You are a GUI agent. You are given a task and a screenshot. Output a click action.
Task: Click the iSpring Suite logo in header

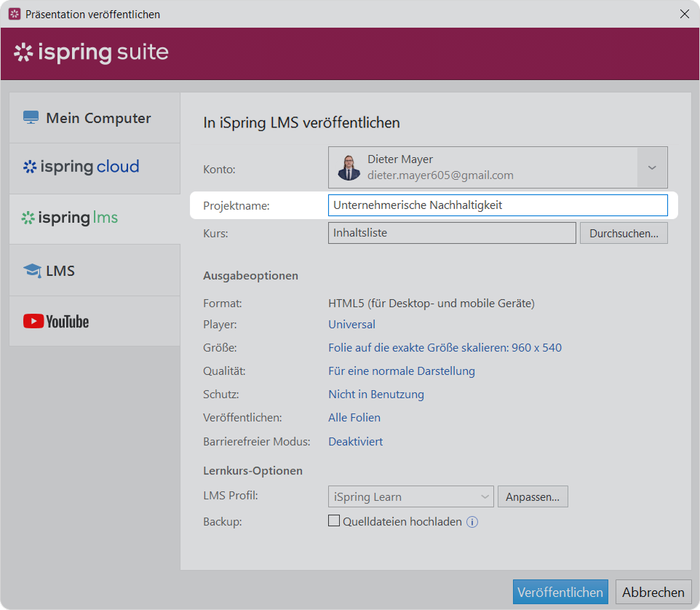[x=91, y=53]
